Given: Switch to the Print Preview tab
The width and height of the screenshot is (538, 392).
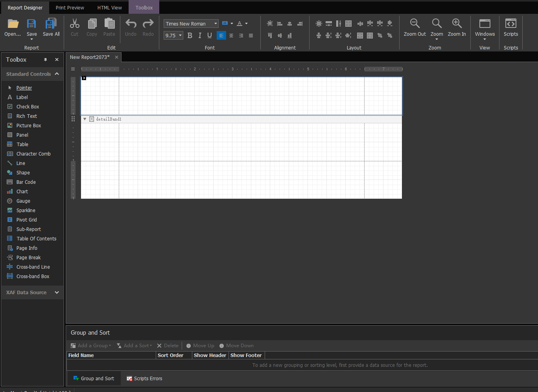Looking at the screenshot, I should [x=70, y=7].
